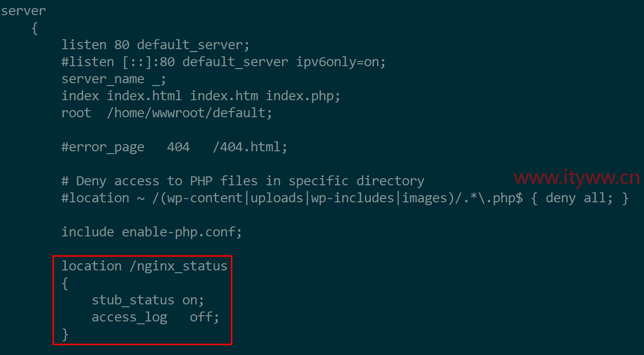This screenshot has height=355, width=644.
Task: Click the www.ityww.cn watermark link
Action: coord(577,178)
